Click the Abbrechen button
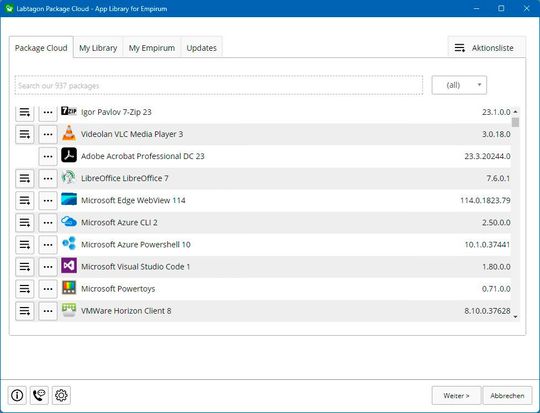Screen dimensions: 540x413 click(x=507, y=396)
